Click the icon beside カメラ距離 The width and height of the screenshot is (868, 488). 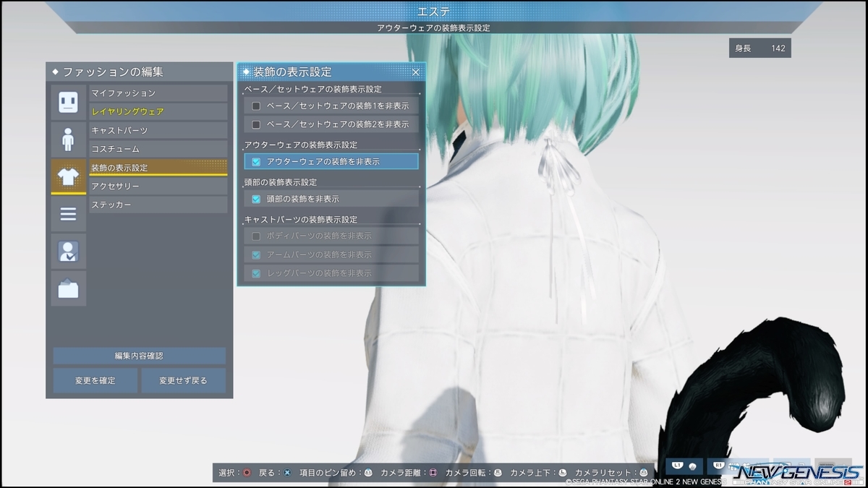point(433,473)
